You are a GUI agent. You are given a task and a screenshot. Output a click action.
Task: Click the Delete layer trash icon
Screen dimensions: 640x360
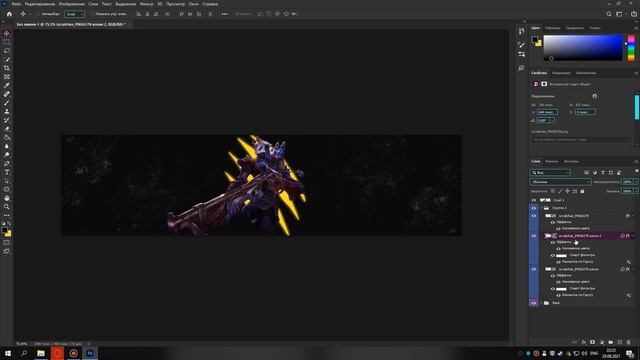click(x=629, y=342)
